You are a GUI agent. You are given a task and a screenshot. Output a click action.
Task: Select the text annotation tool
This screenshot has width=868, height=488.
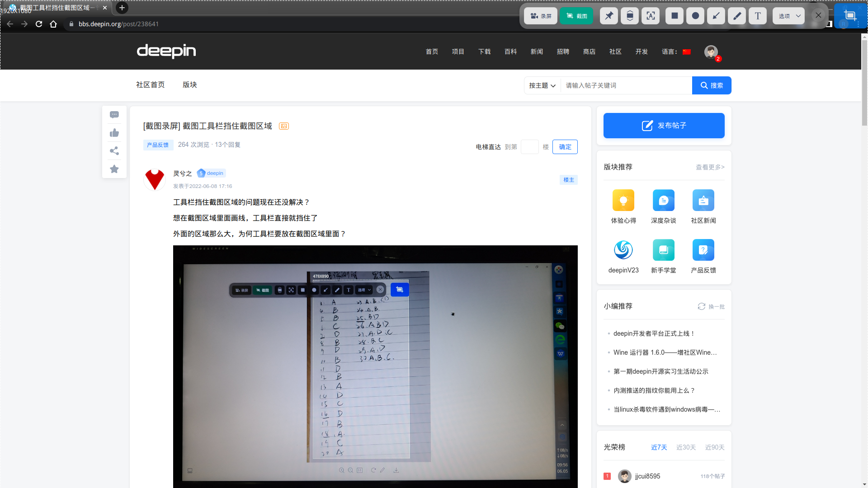pos(758,16)
